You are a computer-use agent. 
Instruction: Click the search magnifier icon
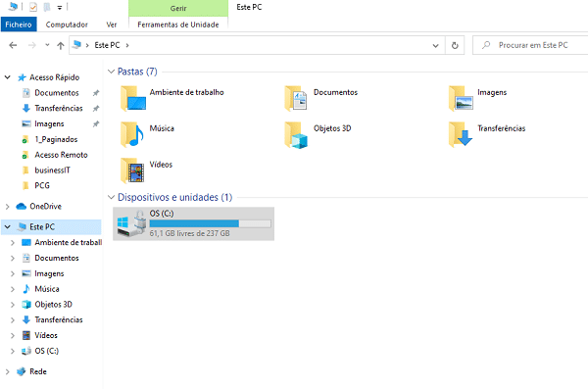tap(486, 45)
